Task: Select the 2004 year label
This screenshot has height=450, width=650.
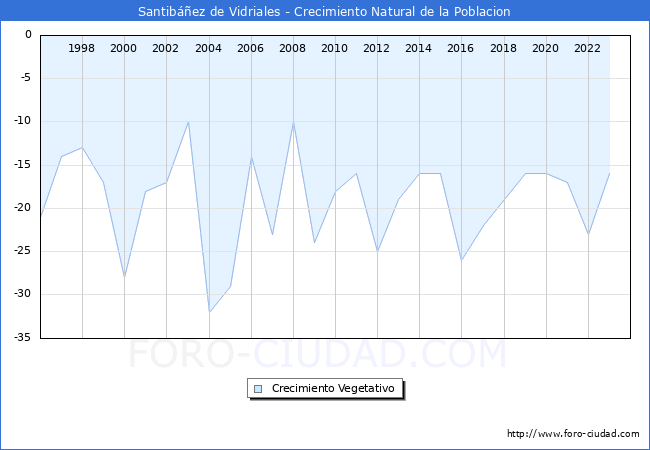Action: pos(208,48)
